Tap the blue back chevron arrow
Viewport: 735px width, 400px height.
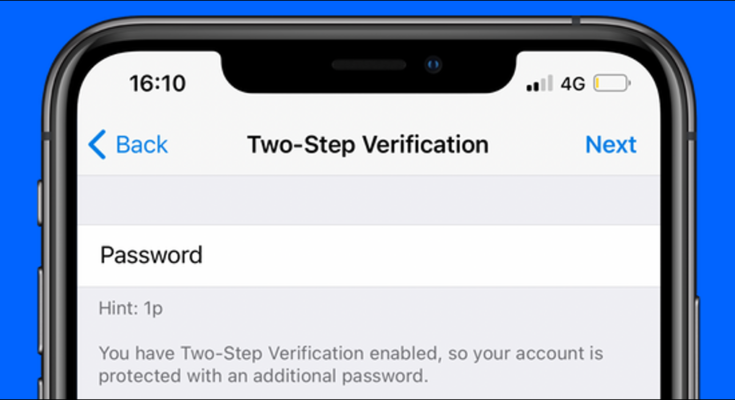coord(97,144)
